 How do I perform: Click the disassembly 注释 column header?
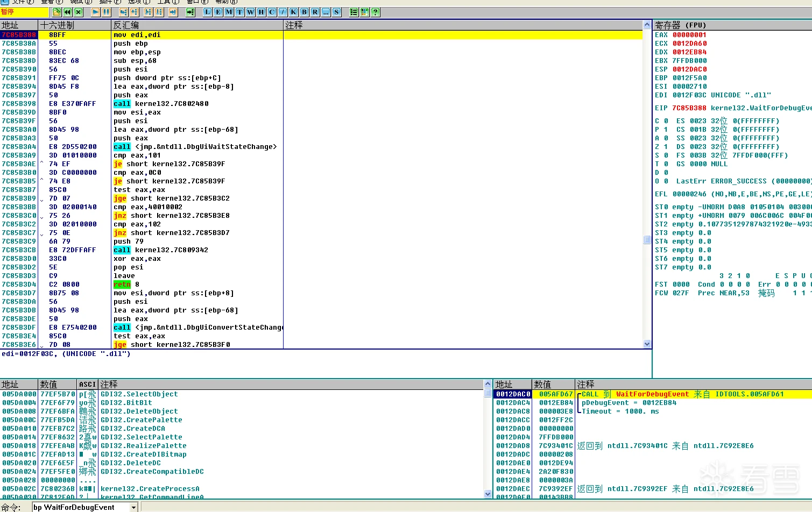click(x=463, y=25)
